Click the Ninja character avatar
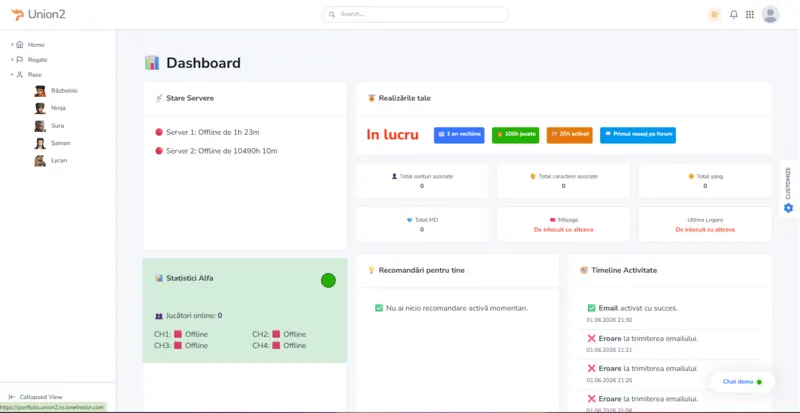The width and height of the screenshot is (800, 413). (x=40, y=108)
